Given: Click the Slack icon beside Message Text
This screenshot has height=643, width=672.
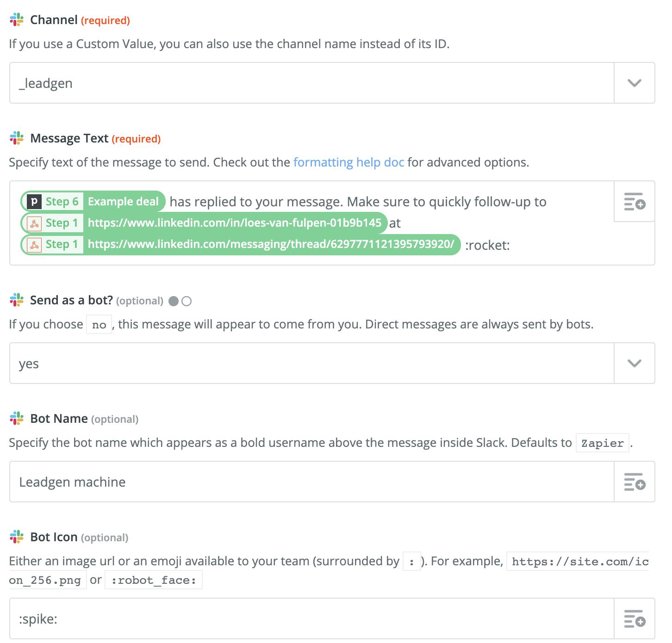Looking at the screenshot, I should click(x=17, y=138).
